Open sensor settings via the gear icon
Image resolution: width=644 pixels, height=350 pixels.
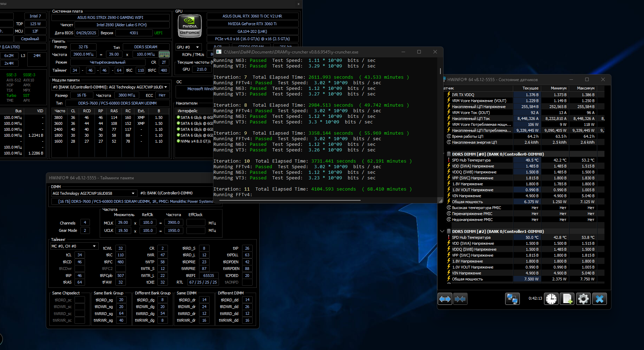[583, 299]
